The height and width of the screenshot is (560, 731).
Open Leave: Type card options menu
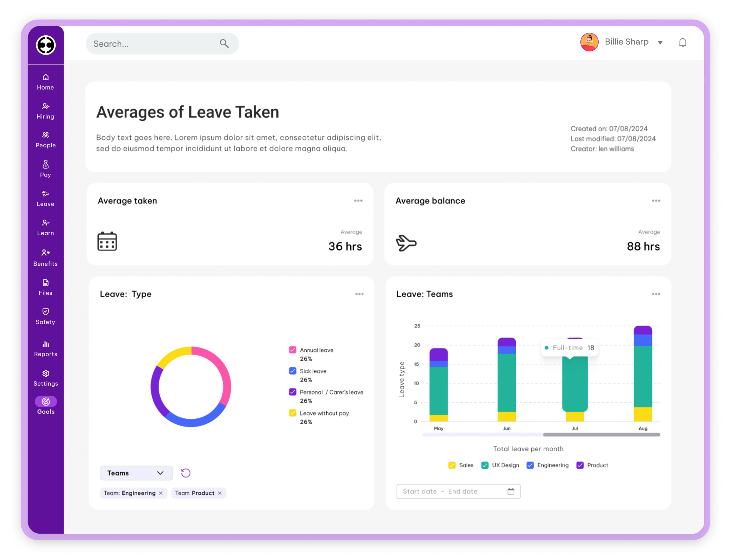pyautogui.click(x=359, y=294)
